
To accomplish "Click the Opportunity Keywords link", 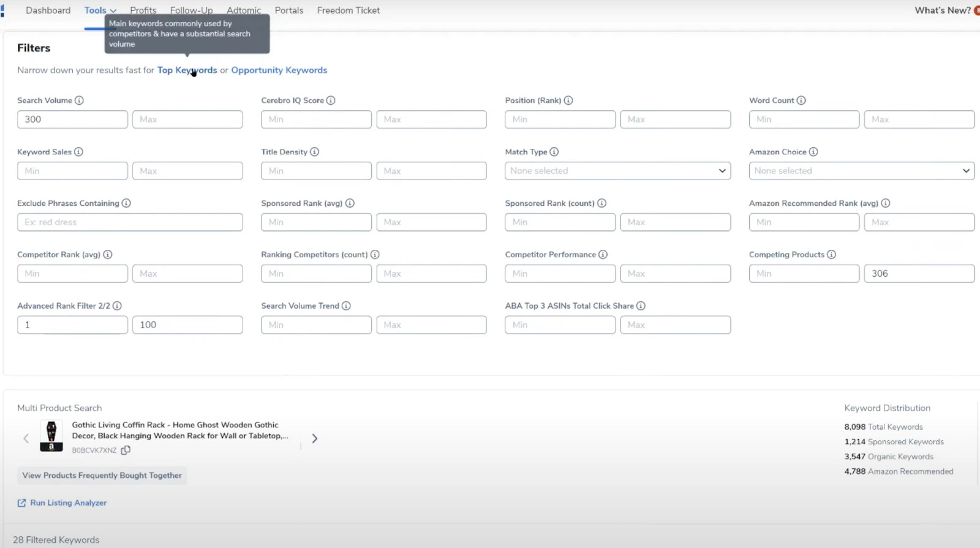I will [x=279, y=70].
